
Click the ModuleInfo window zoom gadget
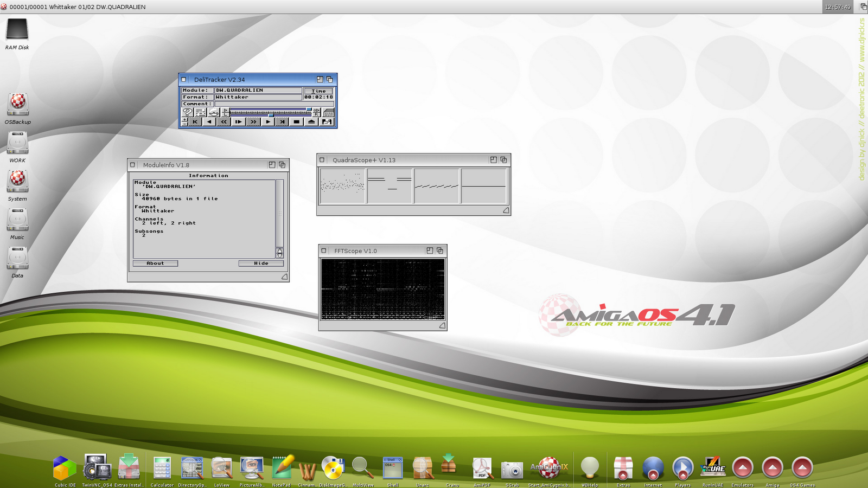pyautogui.click(x=272, y=165)
